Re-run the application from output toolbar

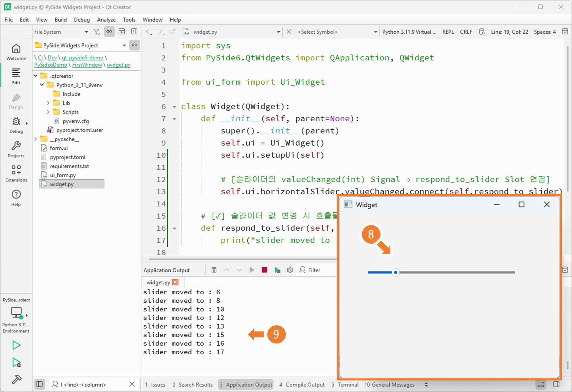point(252,270)
